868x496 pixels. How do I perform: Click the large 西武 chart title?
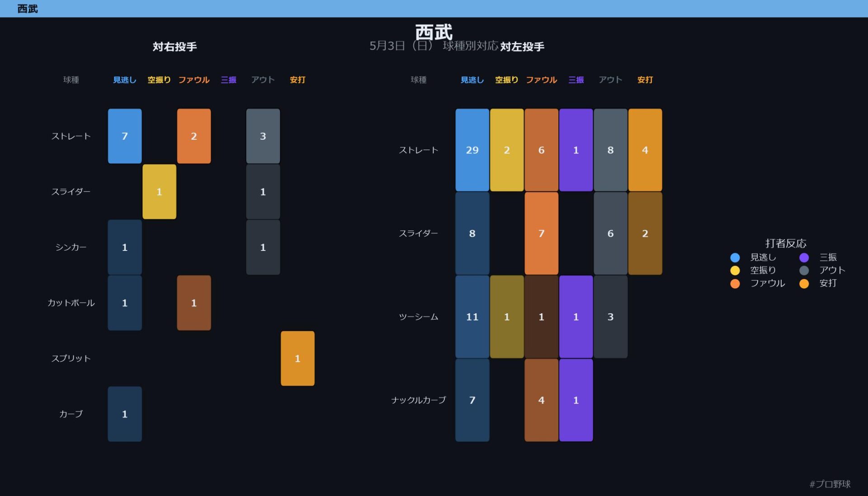434,32
